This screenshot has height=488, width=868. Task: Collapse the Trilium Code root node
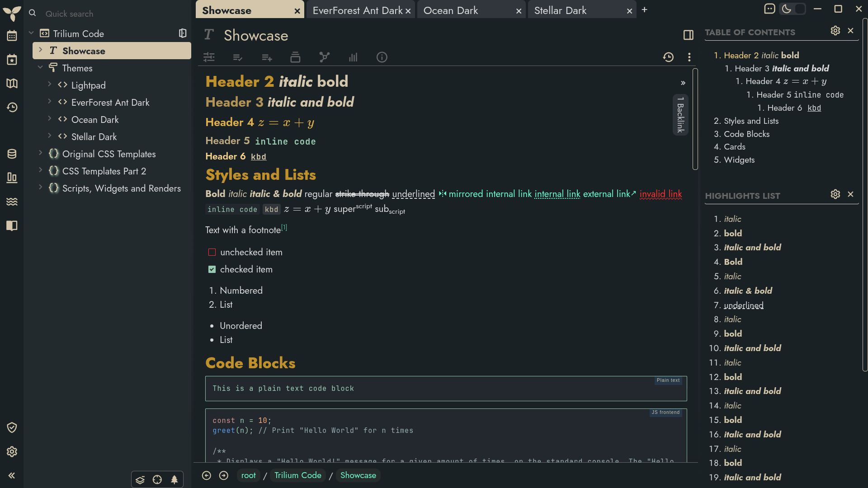(31, 33)
